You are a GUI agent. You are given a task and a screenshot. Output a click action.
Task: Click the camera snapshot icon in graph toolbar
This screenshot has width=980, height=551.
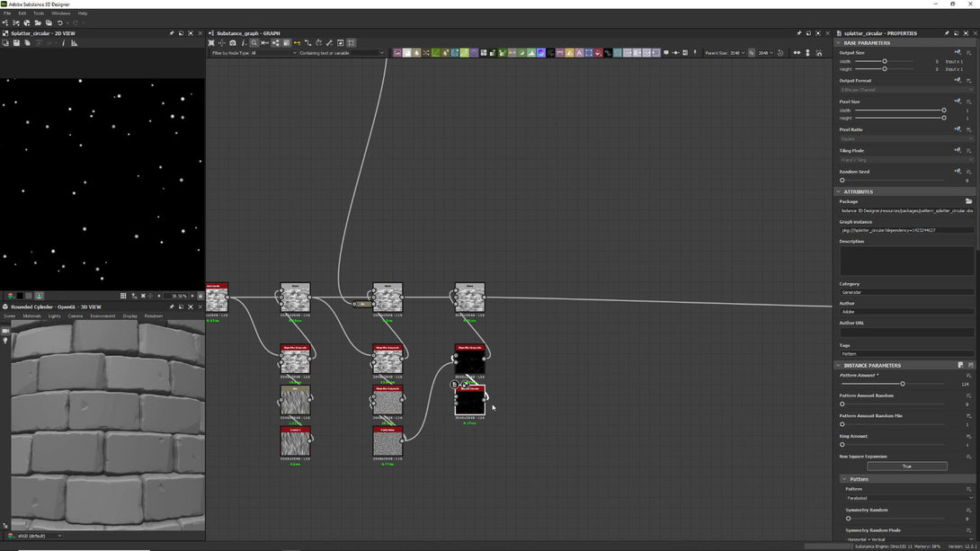[233, 43]
